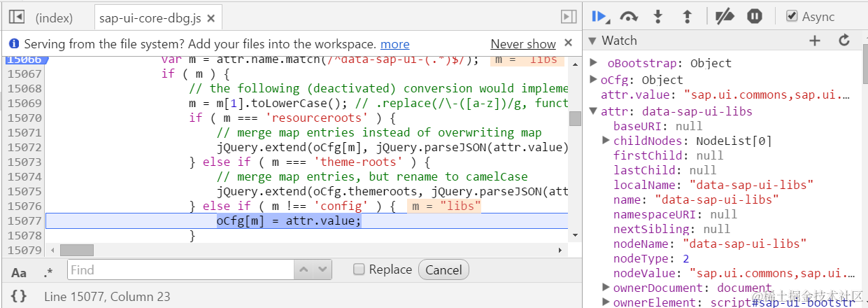Screen dimensions: 868x308
Task: Step over next function call
Action: point(629,16)
